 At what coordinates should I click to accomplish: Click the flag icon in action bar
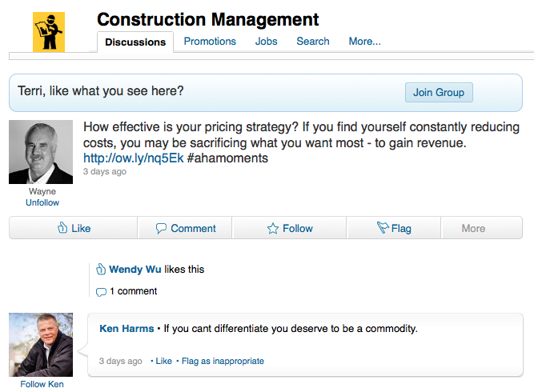pos(383,227)
